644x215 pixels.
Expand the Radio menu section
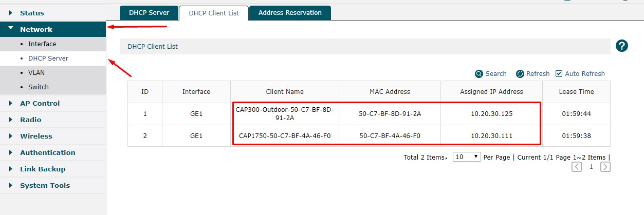point(30,120)
